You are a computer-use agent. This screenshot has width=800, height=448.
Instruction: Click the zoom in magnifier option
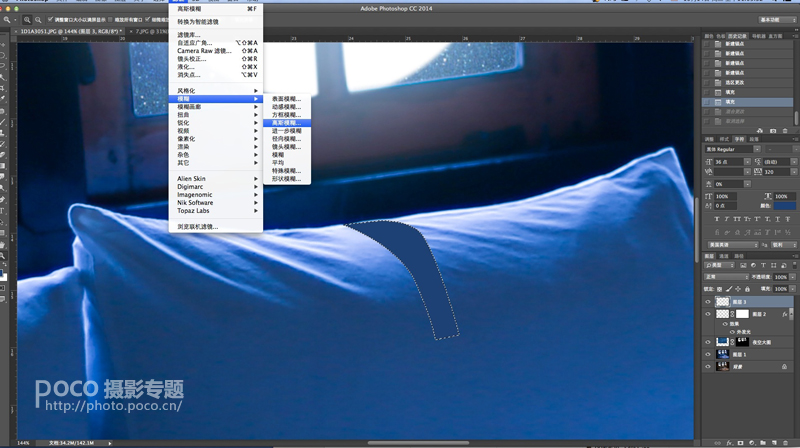(x=27, y=20)
